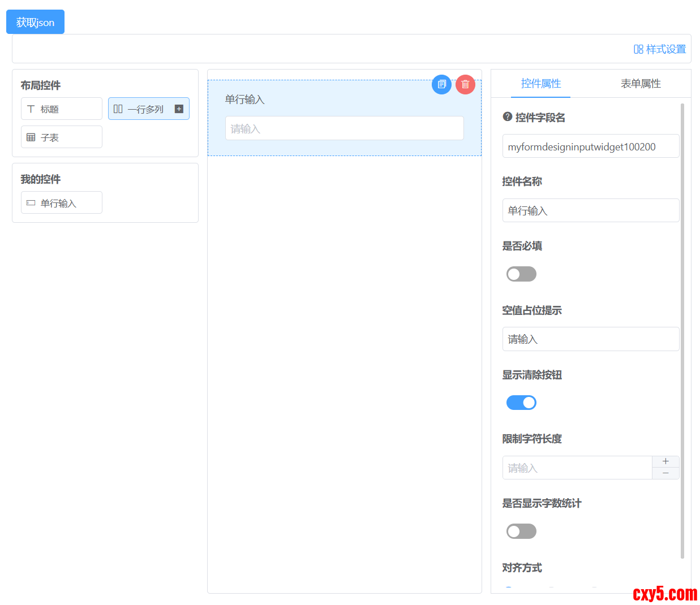Click the help icon beside 控件字段名
The image size is (700, 605).
[x=508, y=117]
